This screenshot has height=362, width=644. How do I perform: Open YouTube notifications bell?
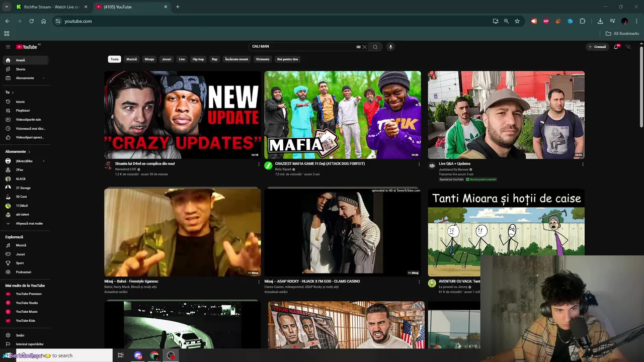[616, 47]
